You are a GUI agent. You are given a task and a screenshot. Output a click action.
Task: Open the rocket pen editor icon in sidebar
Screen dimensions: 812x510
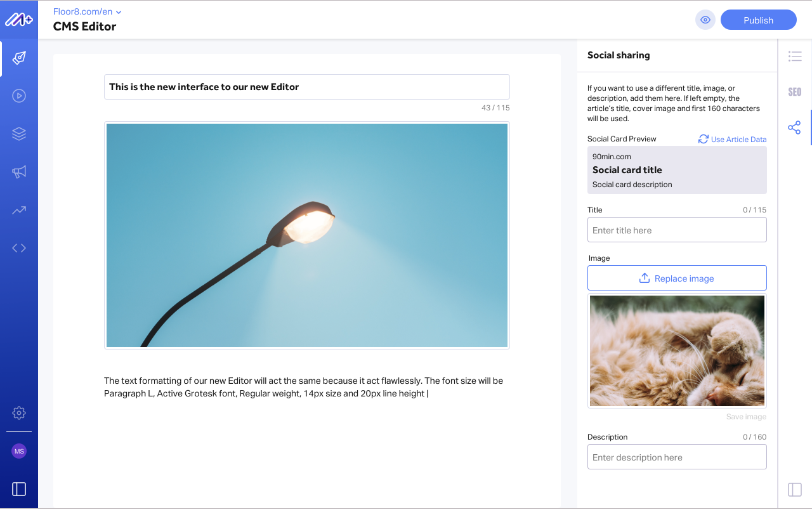(19, 58)
